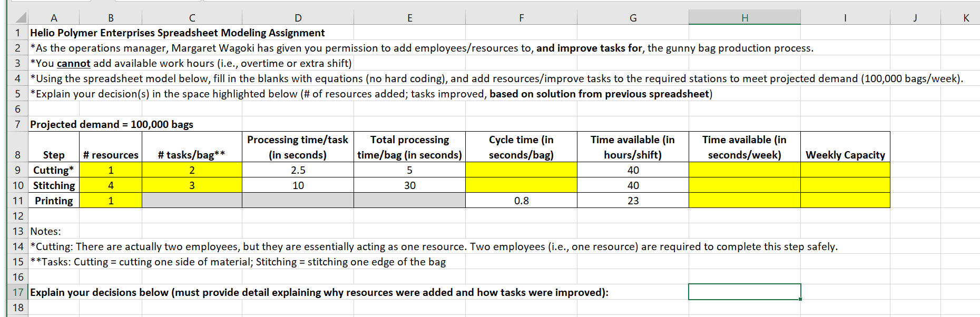Click 'Time available (in seconds/week)' header

pos(745,147)
